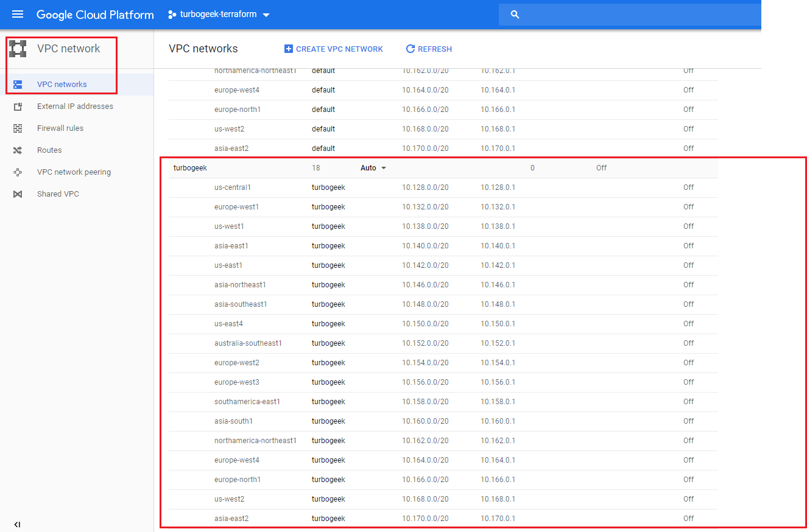Click the Routes shuffle icon
Viewport: 807px width, 532px height.
pyautogui.click(x=18, y=150)
